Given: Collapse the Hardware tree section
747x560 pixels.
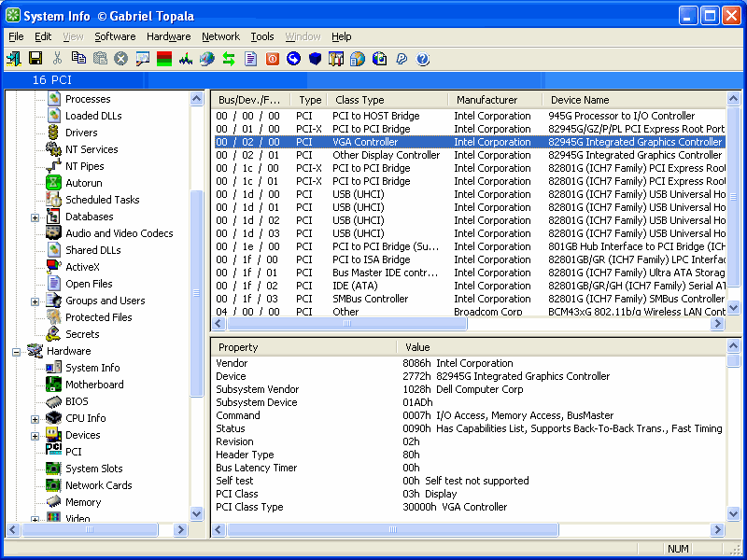Looking at the screenshot, I should [x=16, y=351].
